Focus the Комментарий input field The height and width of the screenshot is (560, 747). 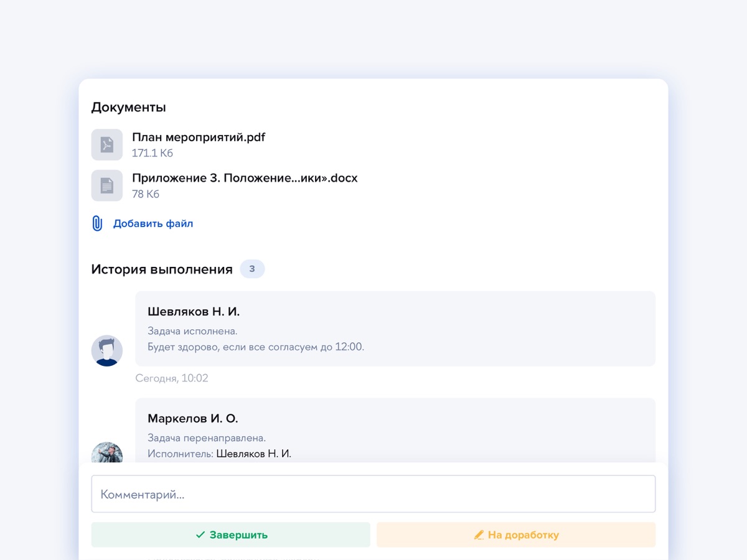pos(374,494)
